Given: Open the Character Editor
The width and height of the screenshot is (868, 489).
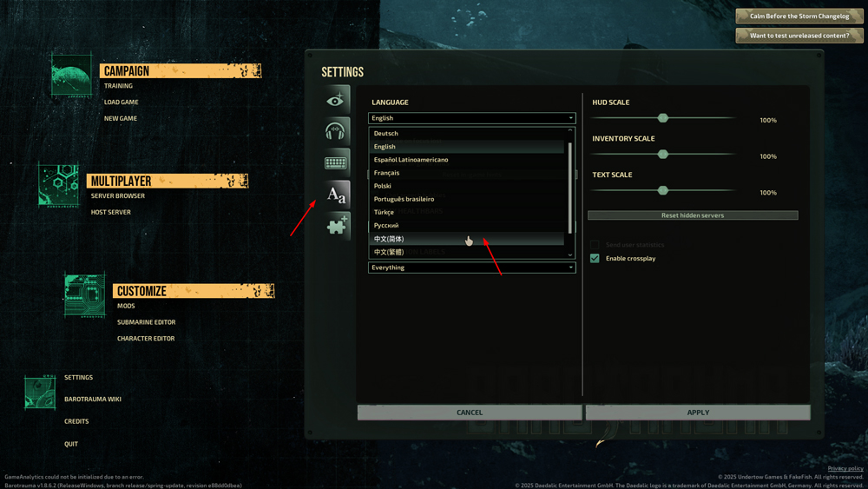Looking at the screenshot, I should [x=146, y=339].
